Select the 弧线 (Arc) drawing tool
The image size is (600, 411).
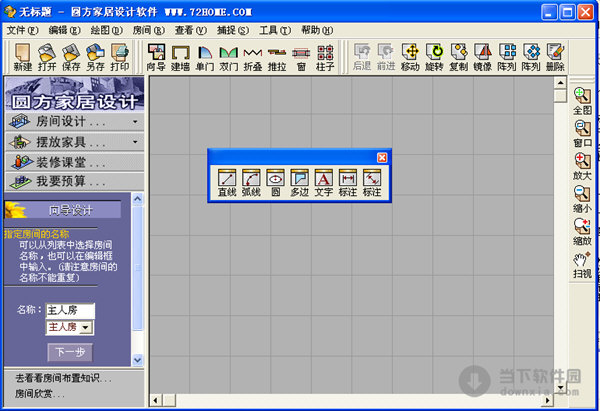[251, 181]
